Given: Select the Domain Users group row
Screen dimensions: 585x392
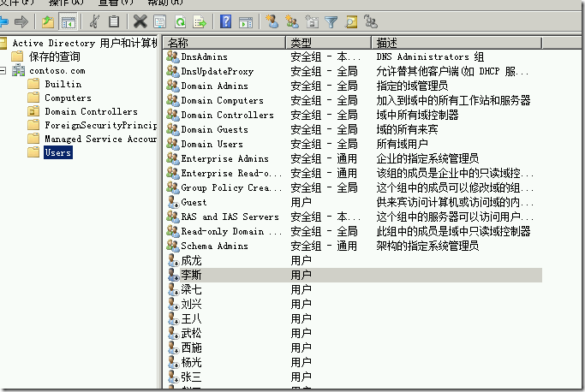Looking at the screenshot, I should click(x=354, y=144).
